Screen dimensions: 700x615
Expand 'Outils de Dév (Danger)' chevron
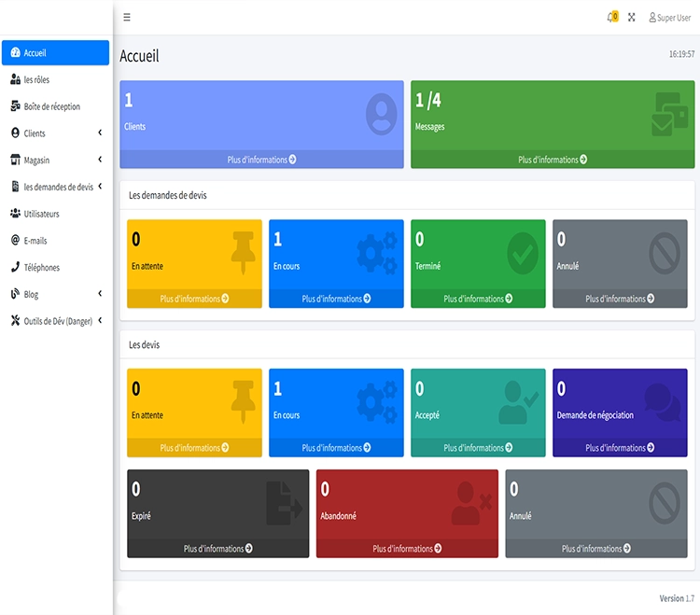(x=100, y=320)
